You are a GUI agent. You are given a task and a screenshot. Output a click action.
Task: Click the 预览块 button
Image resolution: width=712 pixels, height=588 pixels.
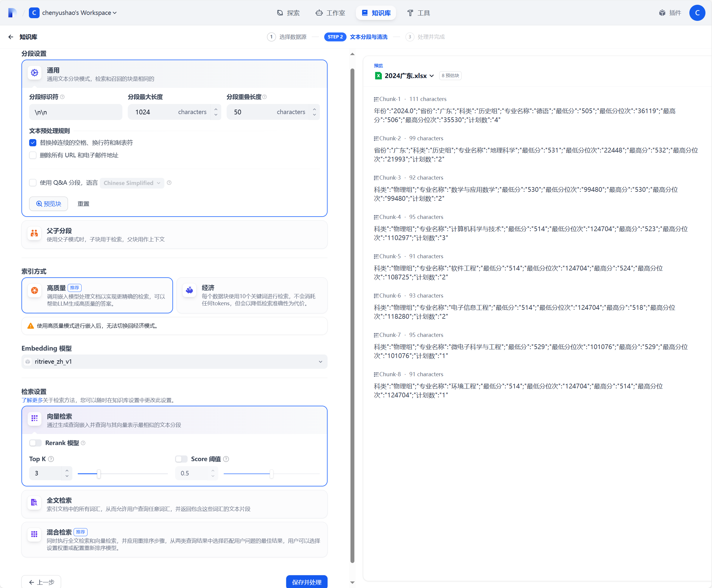point(49,203)
